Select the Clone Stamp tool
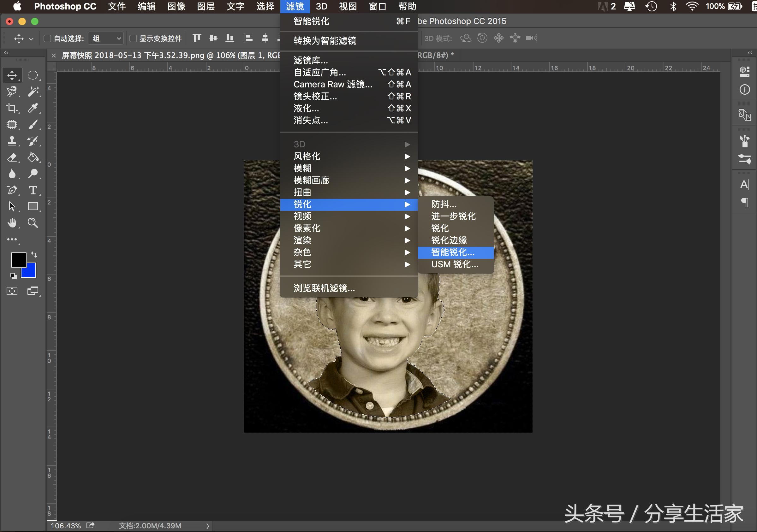Image resolution: width=757 pixels, height=532 pixels. click(12, 141)
